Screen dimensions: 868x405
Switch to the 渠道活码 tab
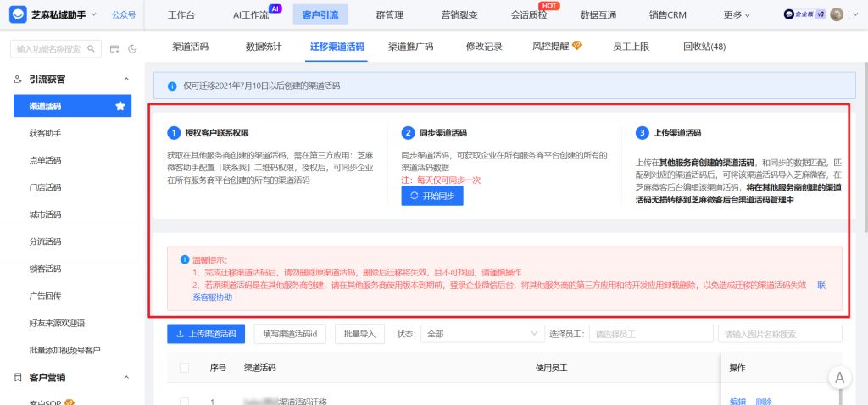[x=191, y=47]
